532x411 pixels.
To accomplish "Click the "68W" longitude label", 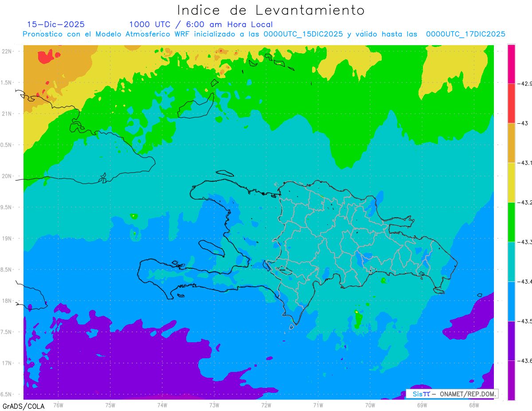I will (474, 405).
